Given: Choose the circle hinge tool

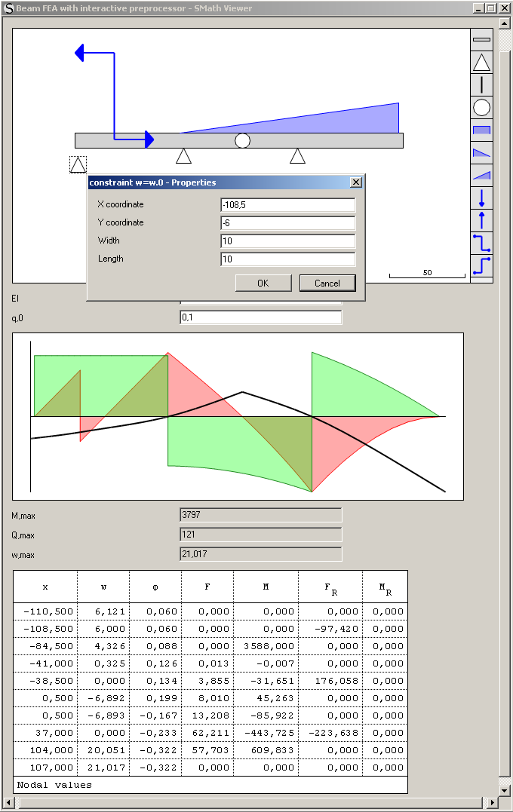Looking at the screenshot, I should tap(481, 108).
